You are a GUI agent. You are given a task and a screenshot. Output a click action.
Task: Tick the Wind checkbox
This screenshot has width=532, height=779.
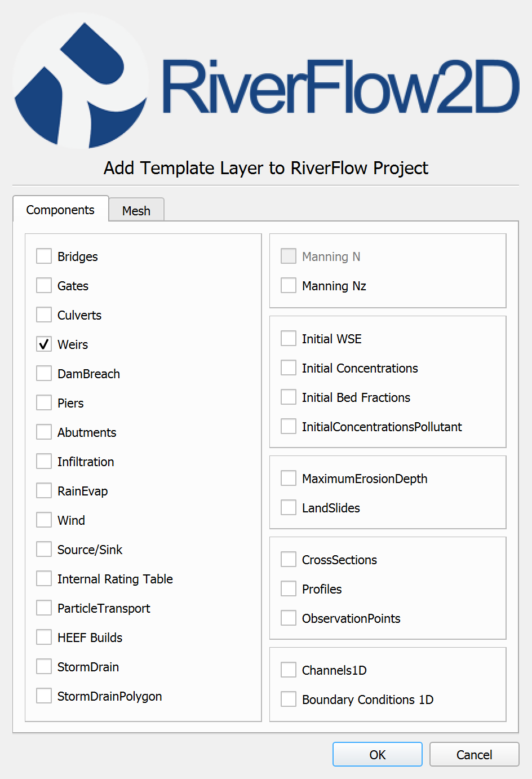pos(44,520)
